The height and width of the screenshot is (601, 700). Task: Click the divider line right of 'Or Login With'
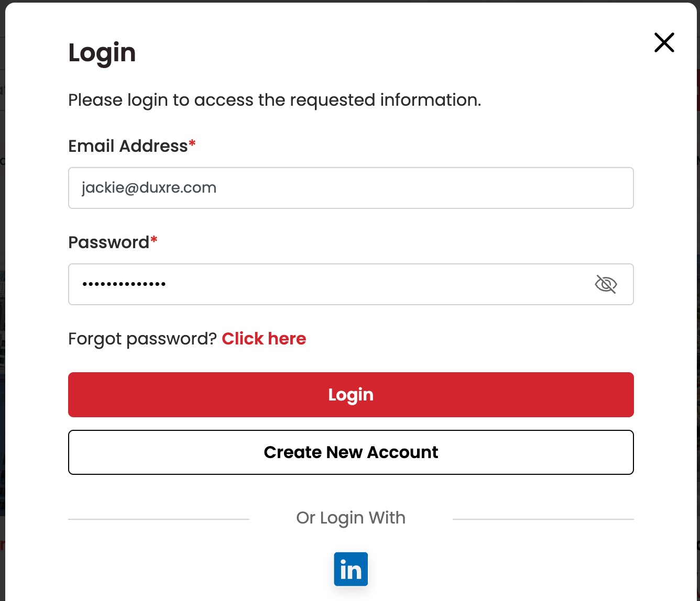[x=543, y=519]
